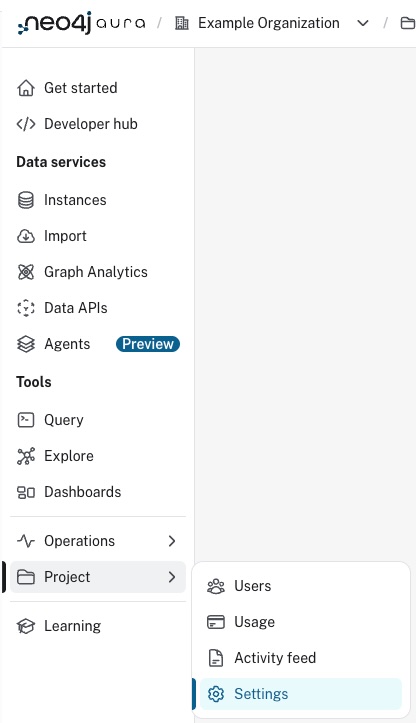Image resolution: width=416 pixels, height=723 pixels.
Task: Go to Instances
Action: 98,200
